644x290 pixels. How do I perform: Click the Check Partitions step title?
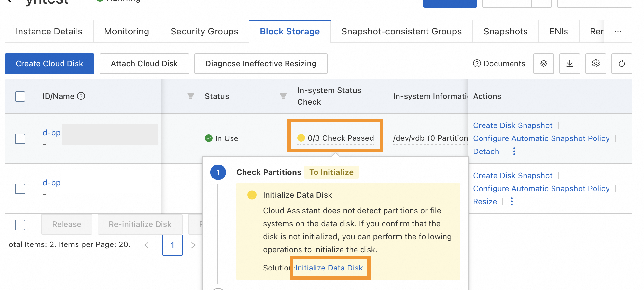[x=269, y=172]
